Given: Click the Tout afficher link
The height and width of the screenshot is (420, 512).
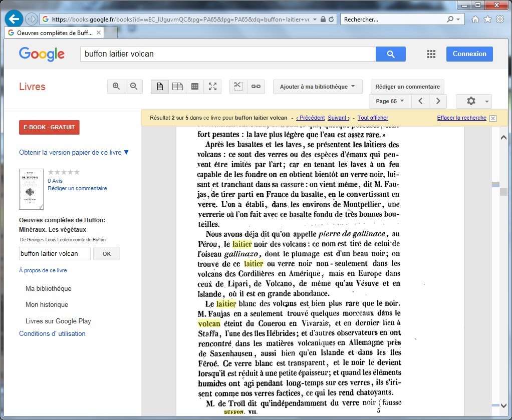Looking at the screenshot, I should coord(373,118).
